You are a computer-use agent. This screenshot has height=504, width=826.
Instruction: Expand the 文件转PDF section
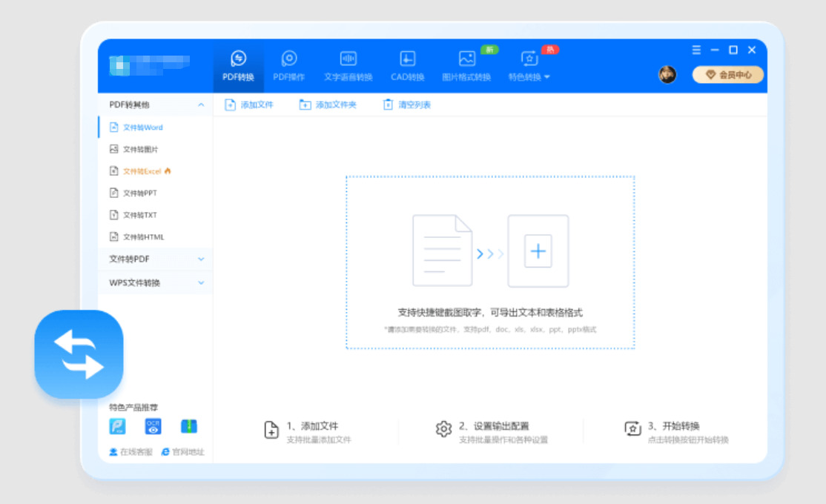click(156, 259)
